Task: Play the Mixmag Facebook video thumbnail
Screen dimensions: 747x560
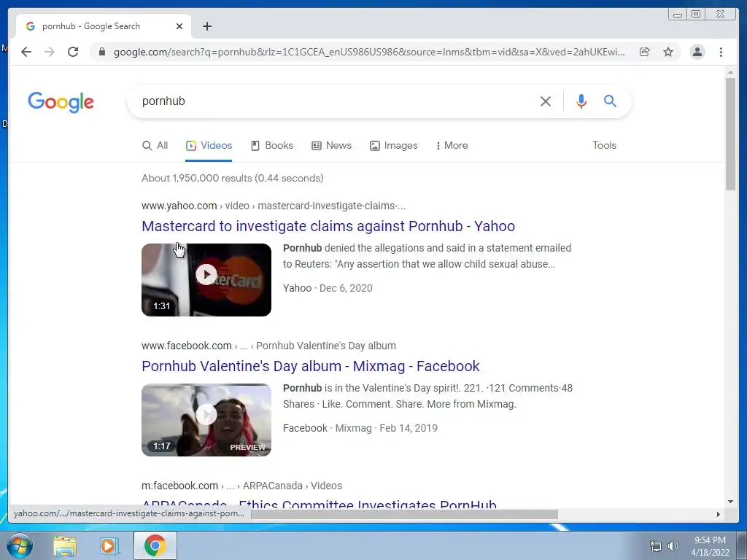Action: [206, 419]
